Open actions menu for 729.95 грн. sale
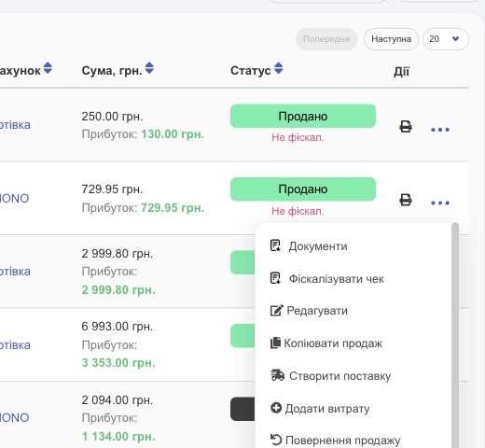This screenshot has height=448, width=485. tap(440, 203)
